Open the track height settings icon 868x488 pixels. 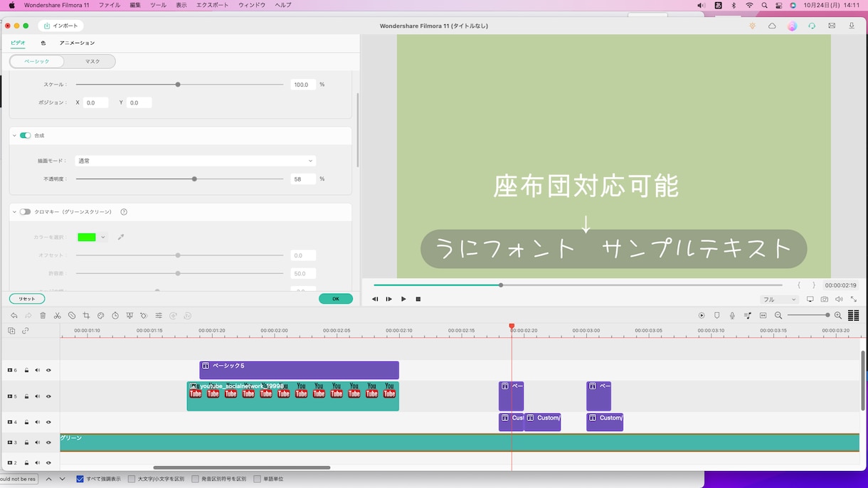pyautogui.click(x=853, y=316)
